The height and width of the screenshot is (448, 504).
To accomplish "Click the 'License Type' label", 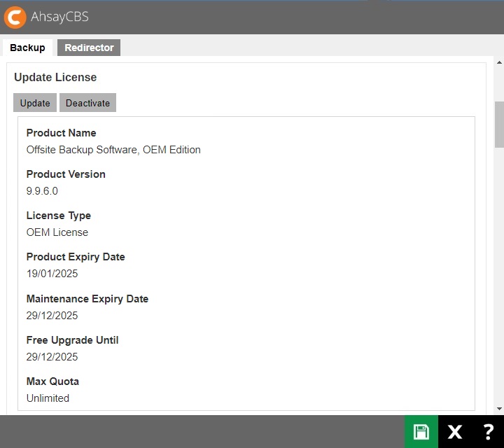I will (x=59, y=216).
